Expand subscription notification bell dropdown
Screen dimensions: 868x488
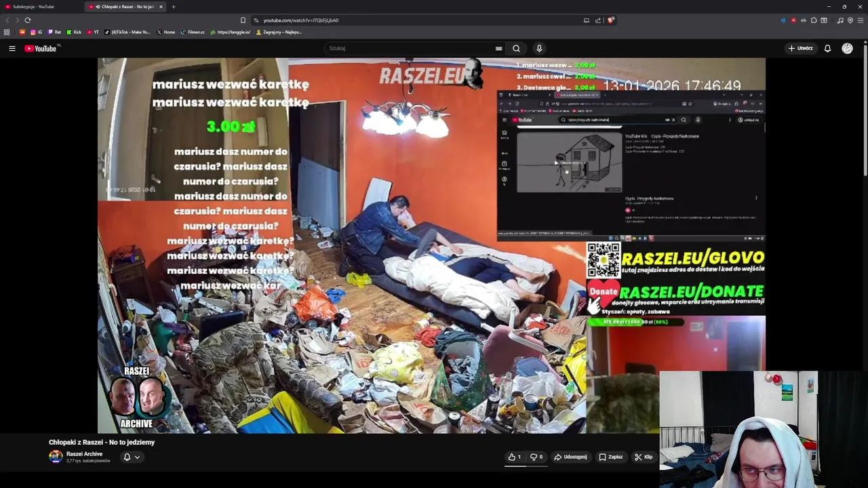coord(132,457)
